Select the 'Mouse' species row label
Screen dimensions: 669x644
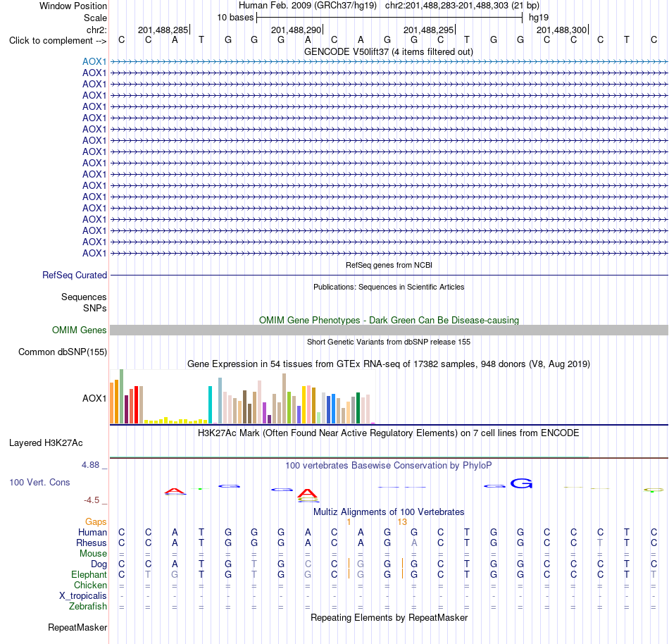click(x=93, y=554)
